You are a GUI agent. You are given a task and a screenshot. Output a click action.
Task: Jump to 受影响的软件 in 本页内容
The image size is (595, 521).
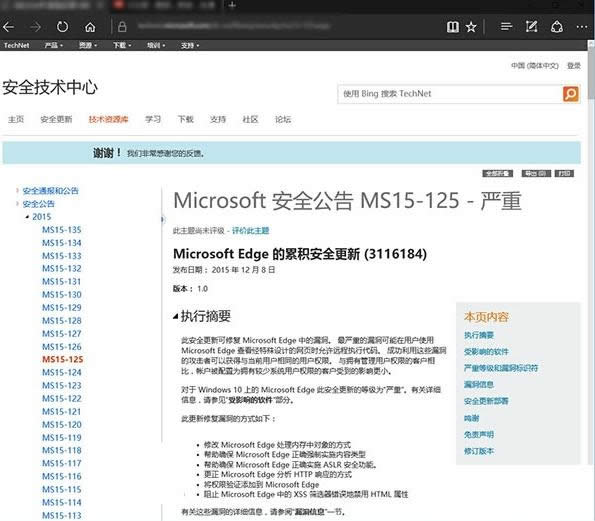486,352
